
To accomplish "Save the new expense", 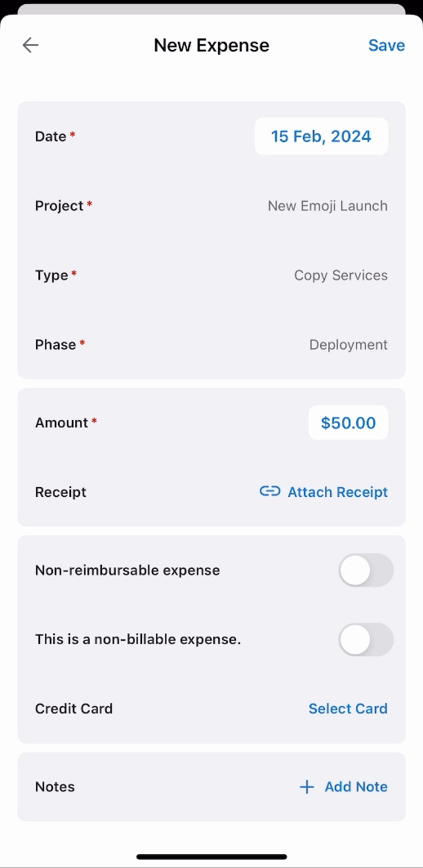I will tap(386, 46).
